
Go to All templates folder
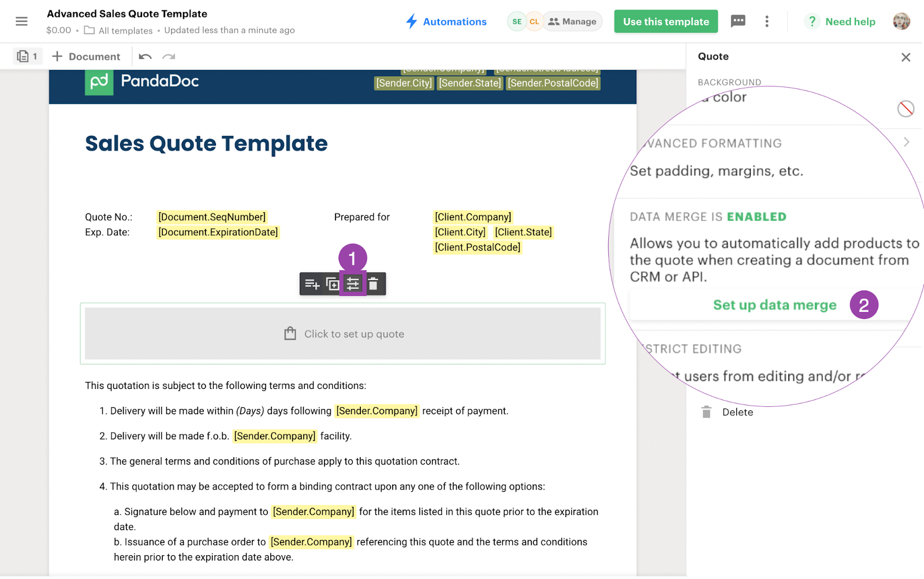125,31
